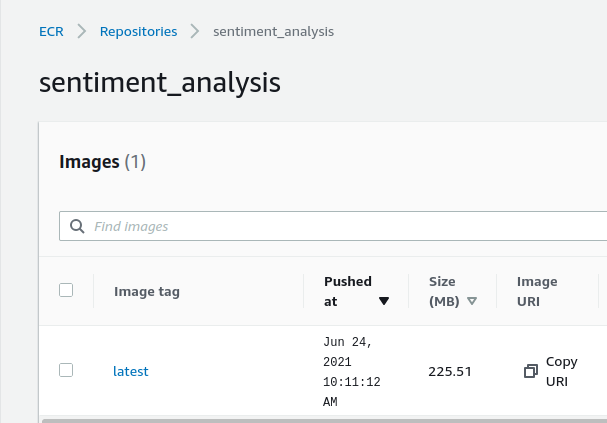This screenshot has height=423, width=607.
Task: Click the horizontal scrollbar below the table
Action: pyautogui.click(x=324, y=421)
